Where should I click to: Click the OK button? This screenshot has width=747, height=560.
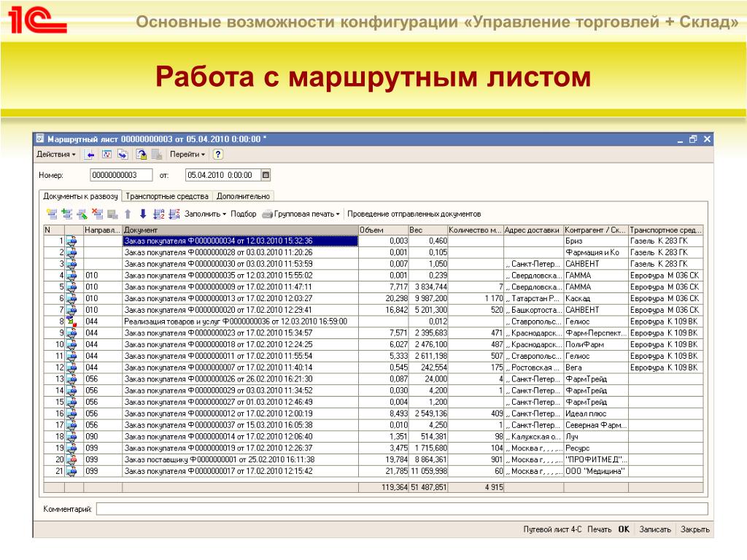click(624, 529)
